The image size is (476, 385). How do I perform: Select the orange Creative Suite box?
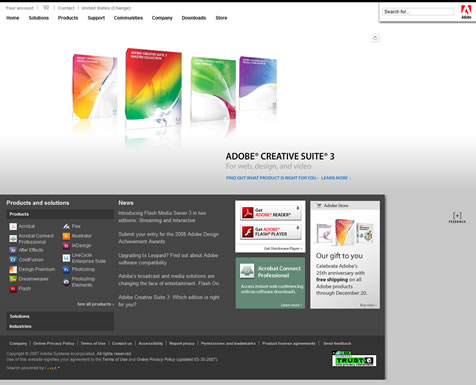coord(95,86)
